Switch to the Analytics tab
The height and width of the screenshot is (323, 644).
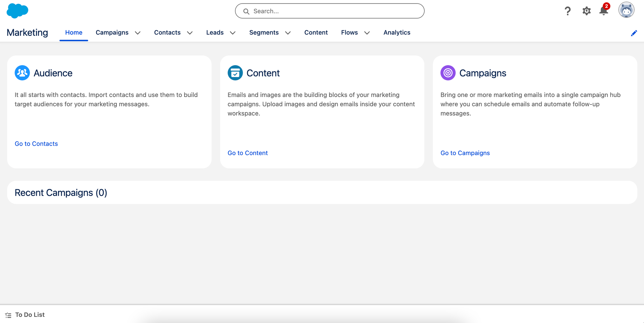[x=397, y=32]
